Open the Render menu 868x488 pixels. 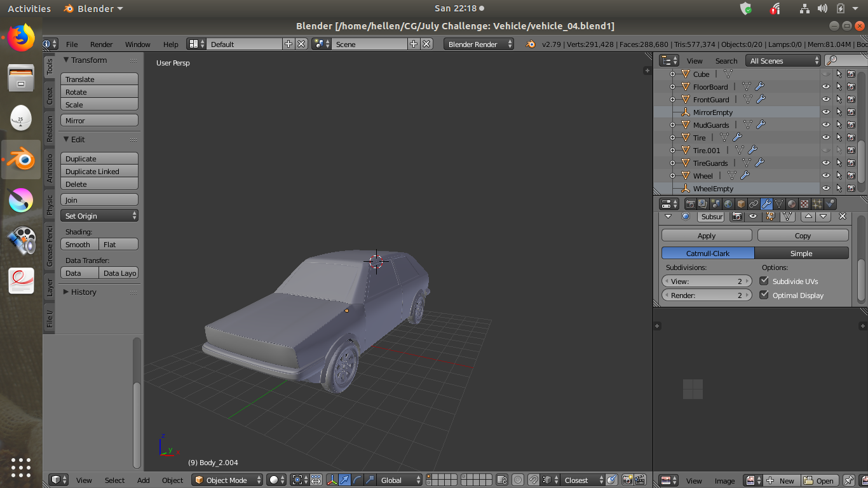pos(101,44)
